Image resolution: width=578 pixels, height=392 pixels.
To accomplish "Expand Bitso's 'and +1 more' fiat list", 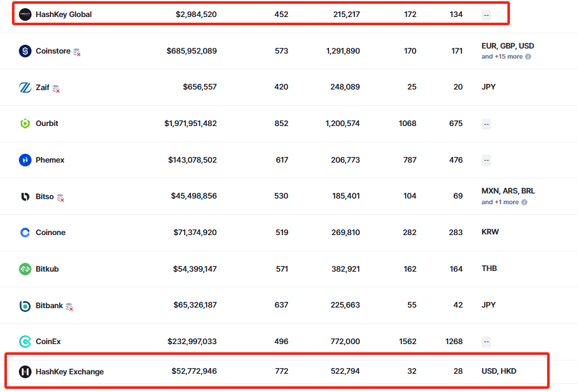I will 500,202.
